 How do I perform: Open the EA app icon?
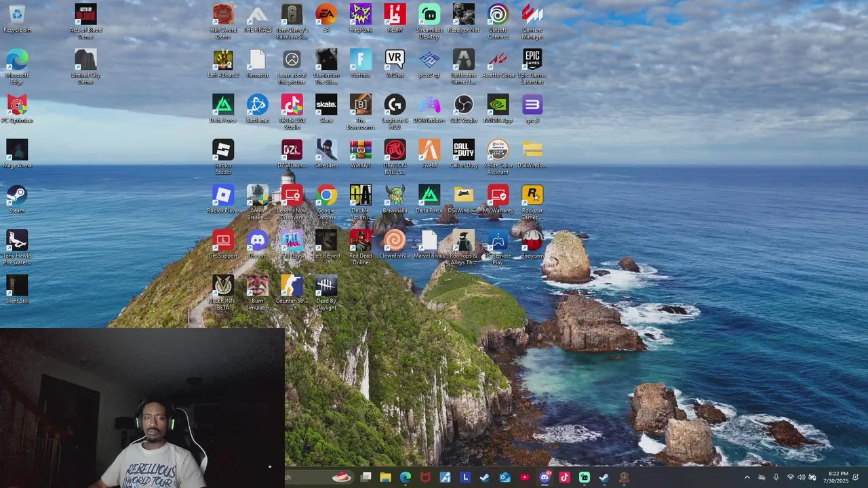click(x=326, y=19)
